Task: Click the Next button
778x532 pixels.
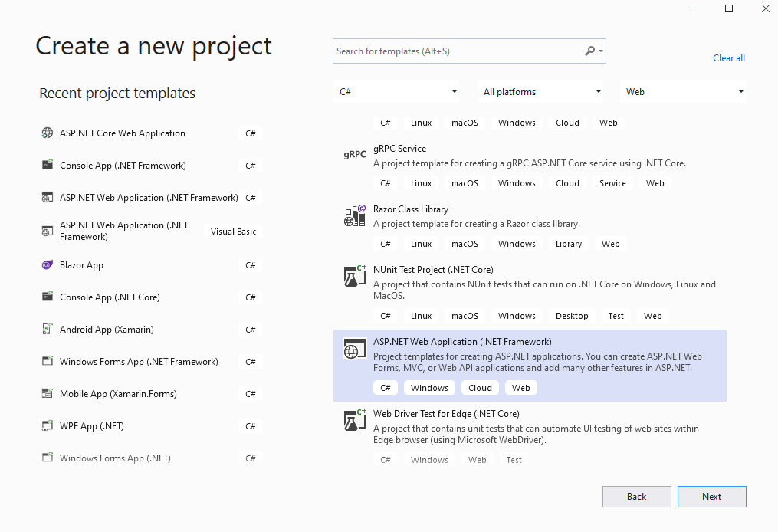Action: (x=711, y=496)
